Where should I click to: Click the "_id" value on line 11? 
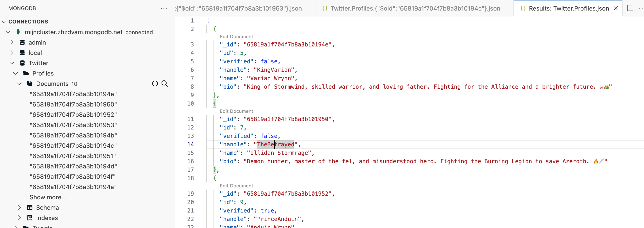[287, 119]
